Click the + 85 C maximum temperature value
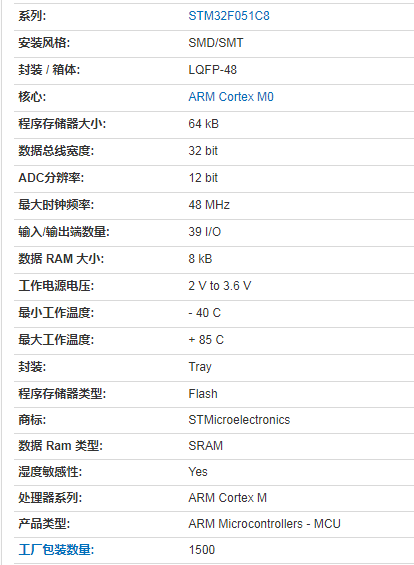Viewport: 414px width, 565px height. (206, 340)
